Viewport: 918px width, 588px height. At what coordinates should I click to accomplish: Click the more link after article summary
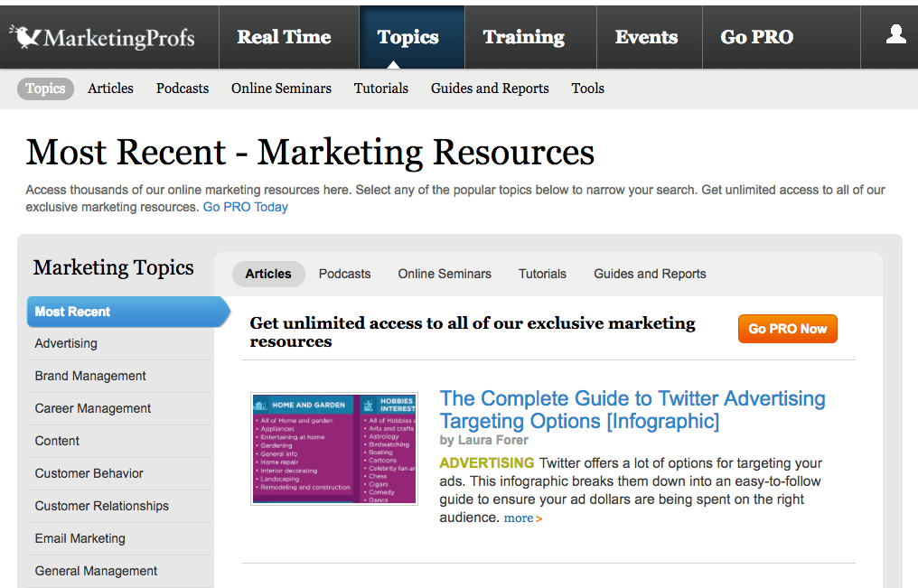[523, 518]
